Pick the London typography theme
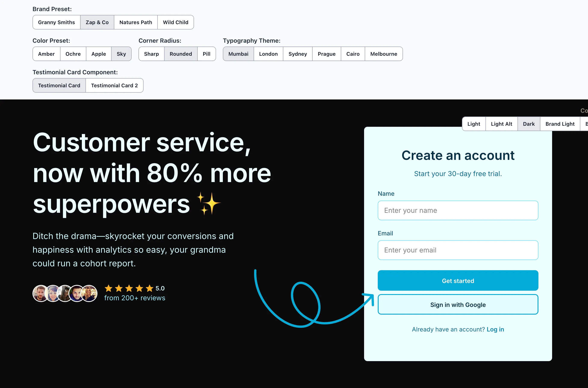The width and height of the screenshot is (588, 388). (x=268, y=54)
